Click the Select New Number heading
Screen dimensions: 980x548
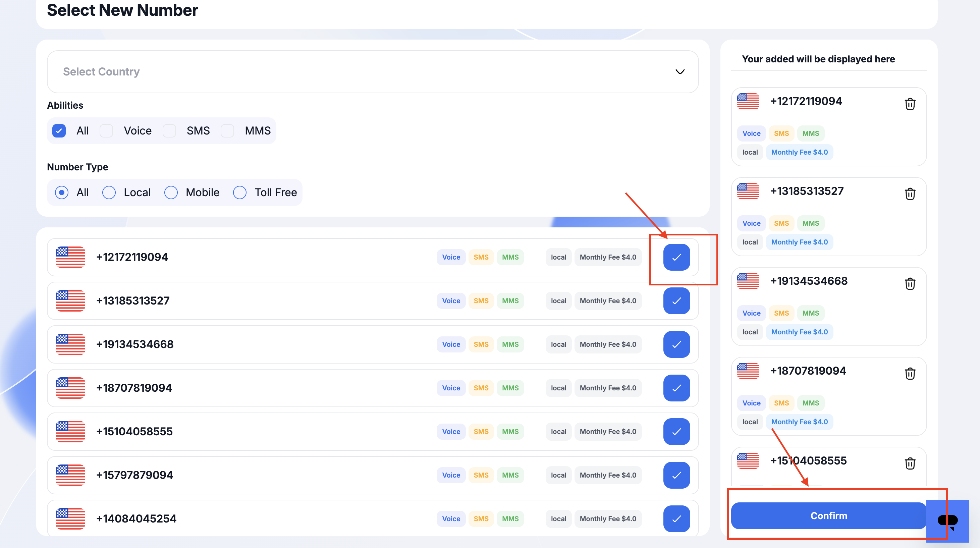click(x=122, y=10)
